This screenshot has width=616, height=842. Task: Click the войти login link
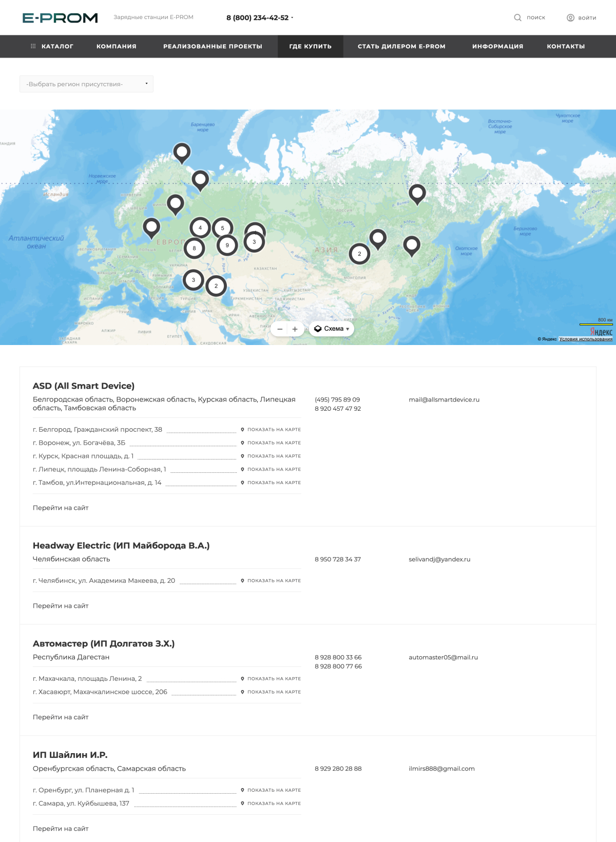587,18
